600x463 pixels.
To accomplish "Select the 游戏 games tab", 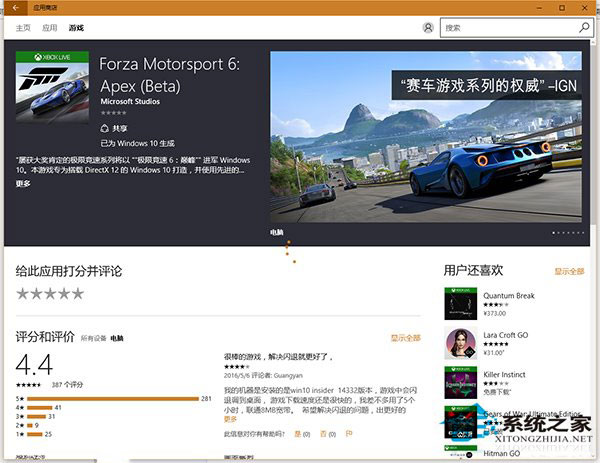I will [x=76, y=28].
